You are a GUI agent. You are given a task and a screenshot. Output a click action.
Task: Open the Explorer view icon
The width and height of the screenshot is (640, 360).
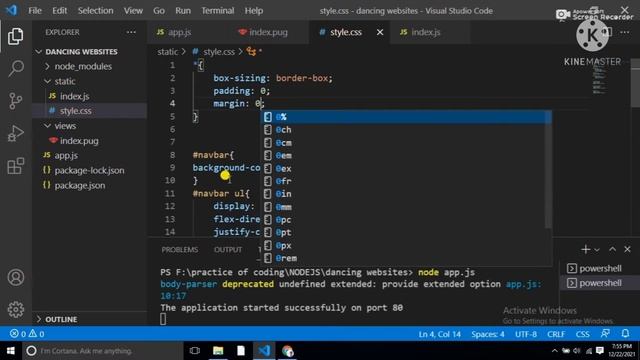pyautogui.click(x=16, y=37)
